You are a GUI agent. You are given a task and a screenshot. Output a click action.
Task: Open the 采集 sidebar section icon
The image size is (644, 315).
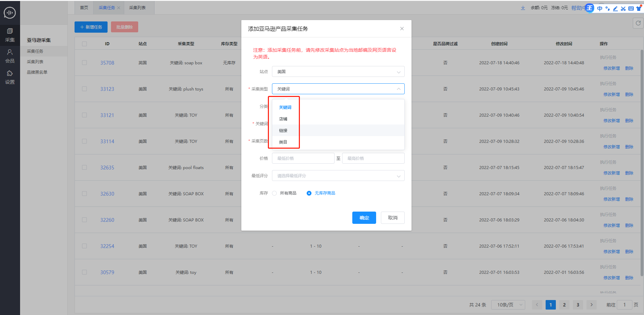10,31
